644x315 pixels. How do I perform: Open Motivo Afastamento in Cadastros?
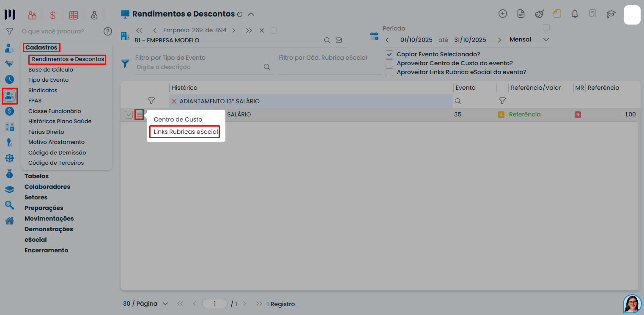click(x=56, y=142)
